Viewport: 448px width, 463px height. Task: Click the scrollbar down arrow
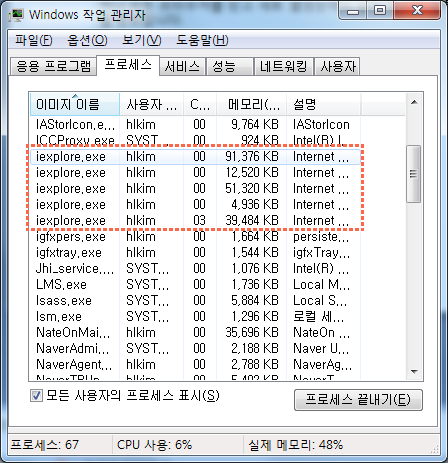click(x=414, y=371)
